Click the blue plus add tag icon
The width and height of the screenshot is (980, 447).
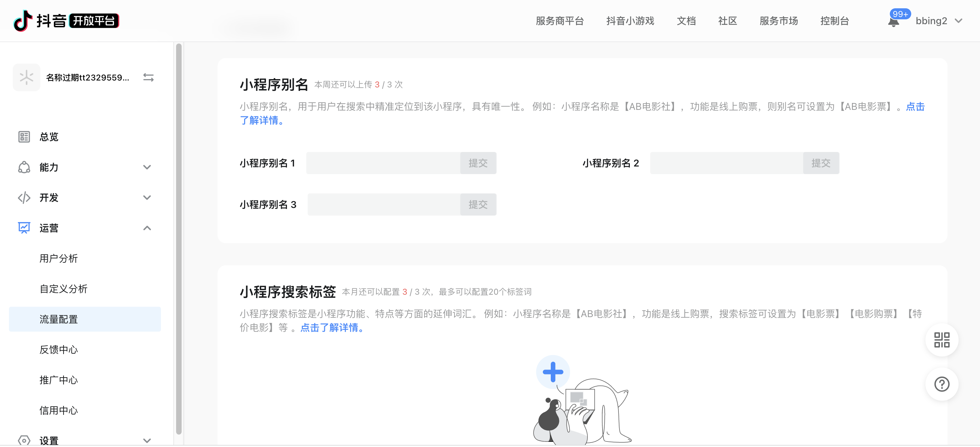(x=553, y=372)
